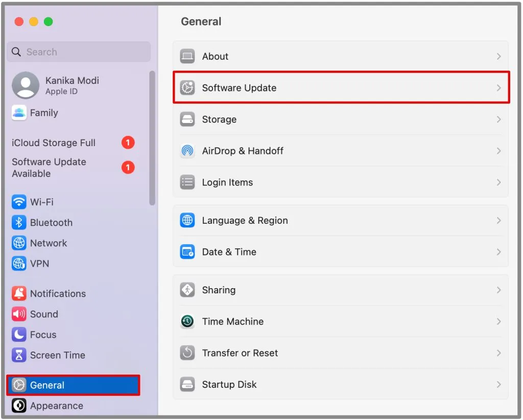Click the Search field
The width and height of the screenshot is (523, 420).
point(79,52)
